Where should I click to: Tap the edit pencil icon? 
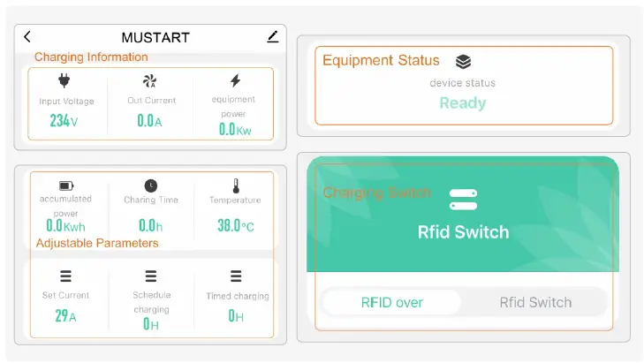[x=273, y=36]
